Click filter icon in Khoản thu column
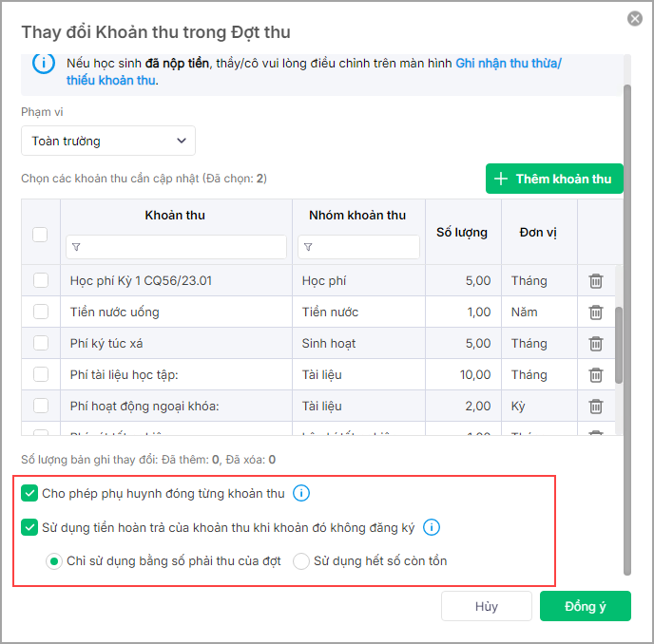This screenshot has width=654, height=644. (x=76, y=247)
